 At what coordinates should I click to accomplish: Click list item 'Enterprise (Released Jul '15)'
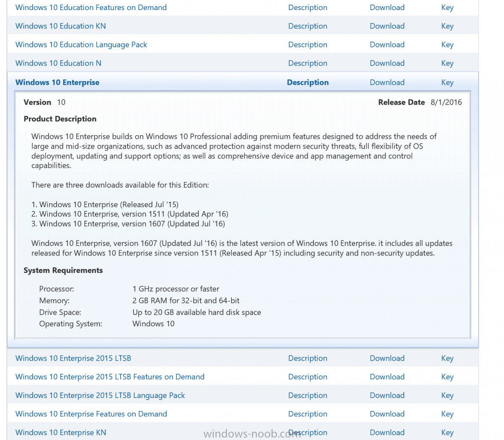[x=105, y=204]
